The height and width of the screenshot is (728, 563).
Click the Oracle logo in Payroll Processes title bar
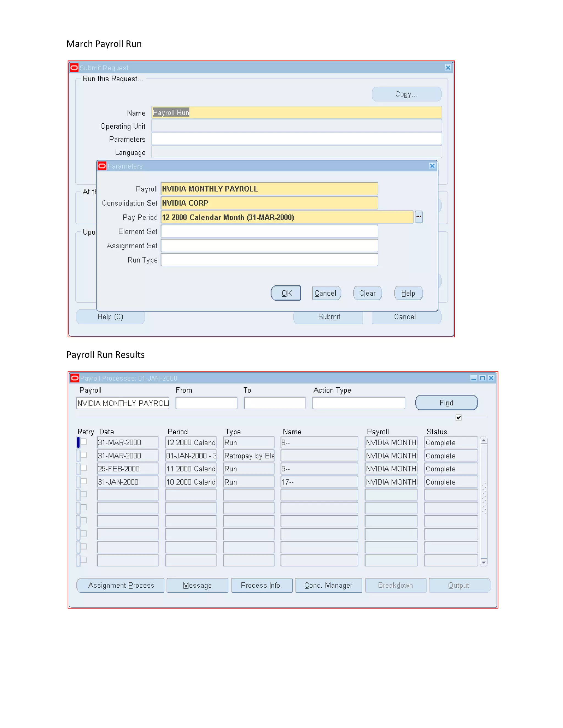pyautogui.click(x=75, y=378)
